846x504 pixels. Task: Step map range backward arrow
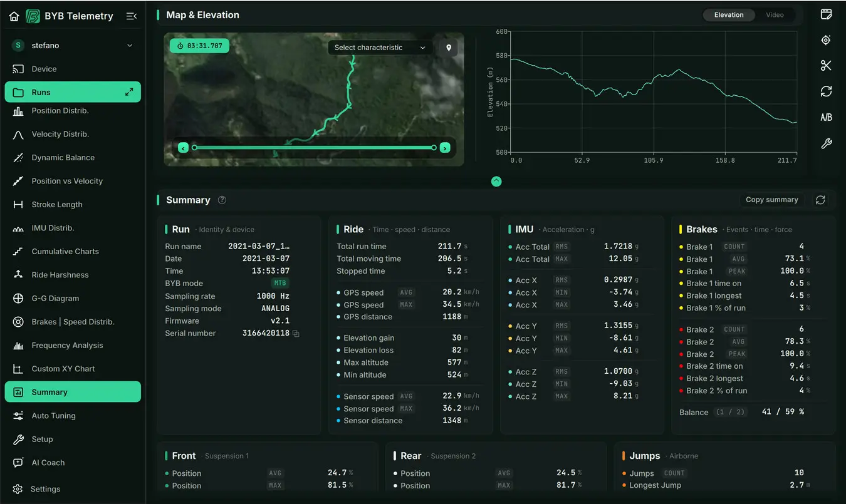point(183,148)
